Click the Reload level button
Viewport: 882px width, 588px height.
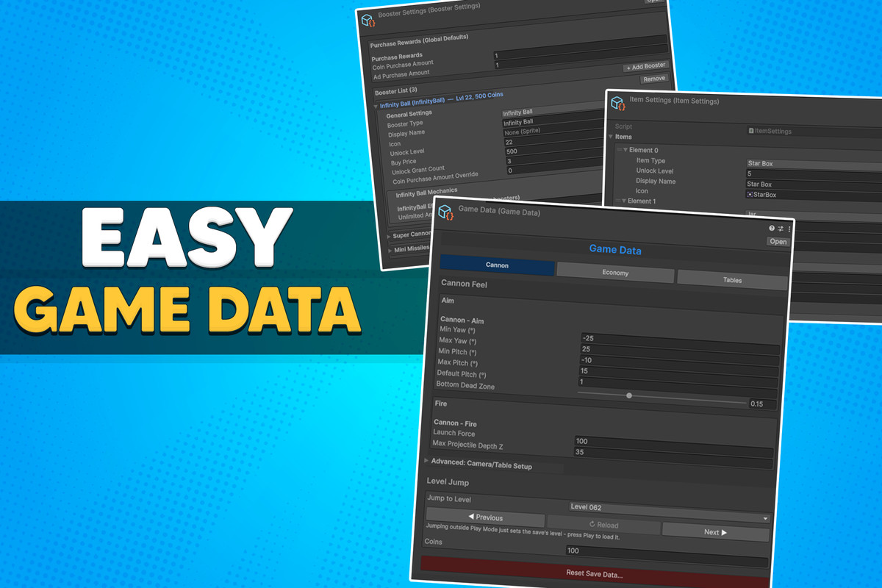click(603, 525)
